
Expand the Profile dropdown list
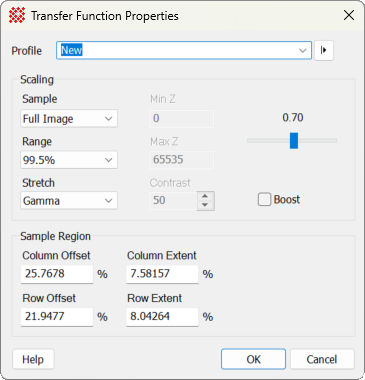click(302, 51)
